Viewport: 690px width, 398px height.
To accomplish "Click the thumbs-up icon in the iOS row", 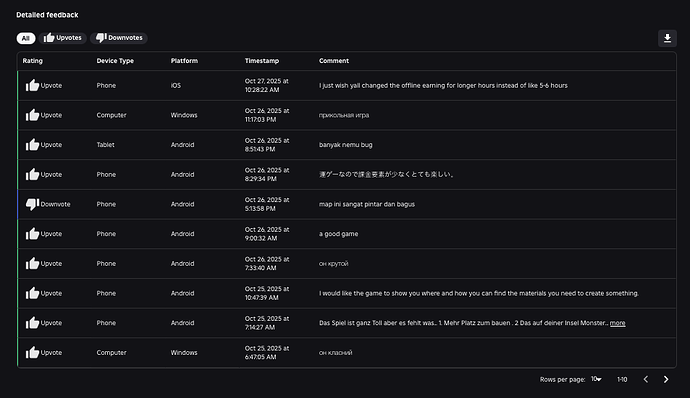I will [x=32, y=85].
